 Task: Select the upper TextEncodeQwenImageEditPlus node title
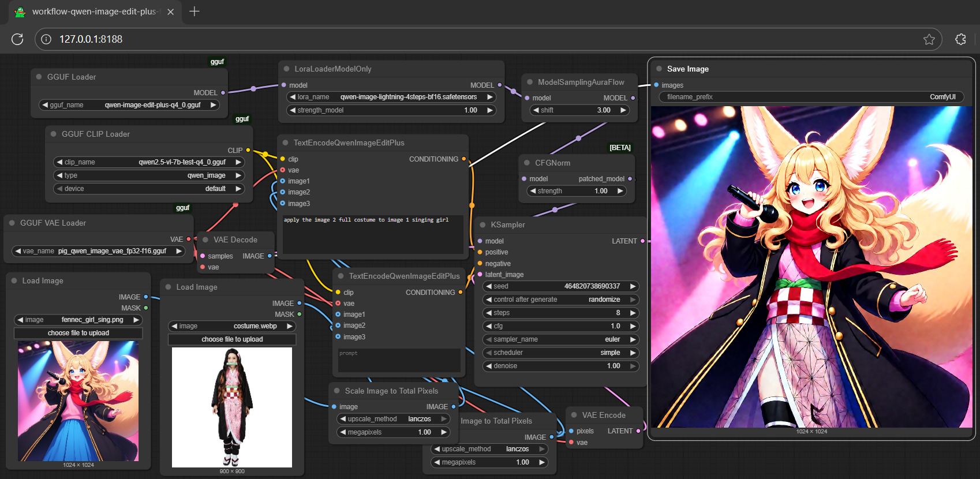(349, 143)
